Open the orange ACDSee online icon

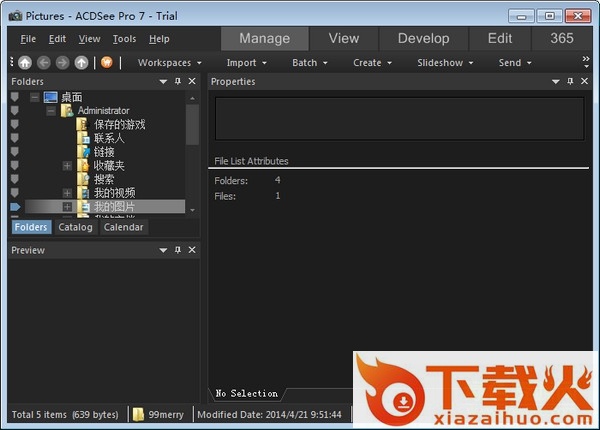click(107, 62)
